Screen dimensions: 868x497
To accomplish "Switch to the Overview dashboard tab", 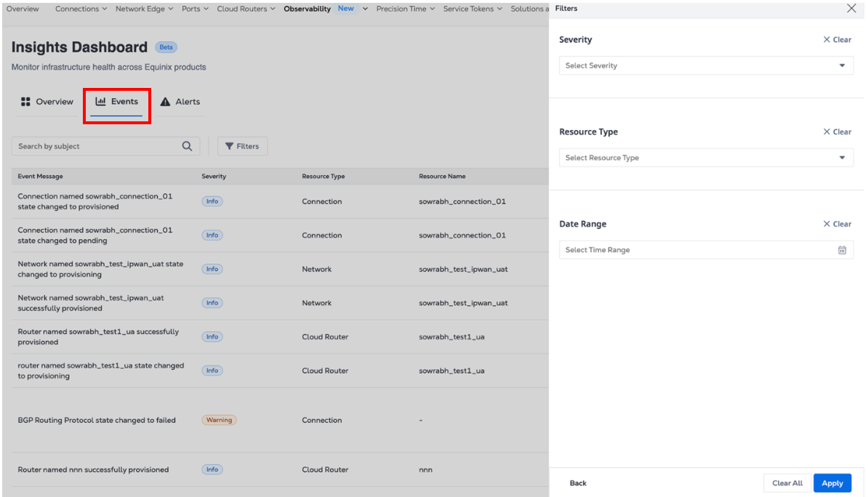I will pos(47,102).
